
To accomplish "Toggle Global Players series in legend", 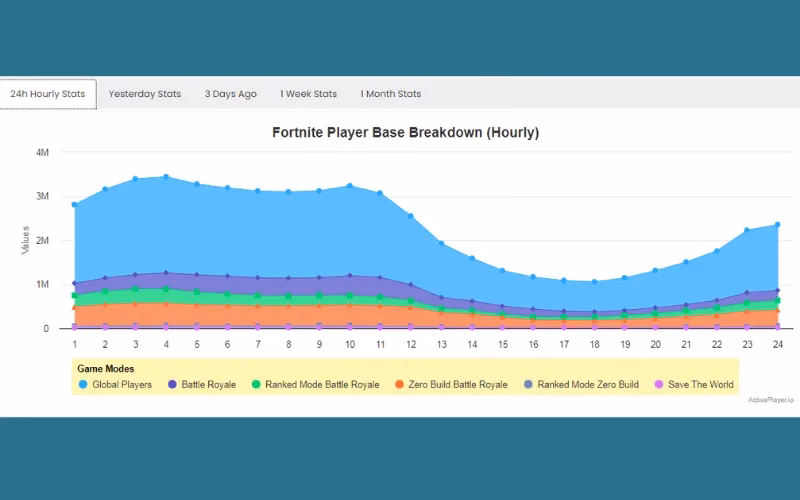I will (115, 385).
